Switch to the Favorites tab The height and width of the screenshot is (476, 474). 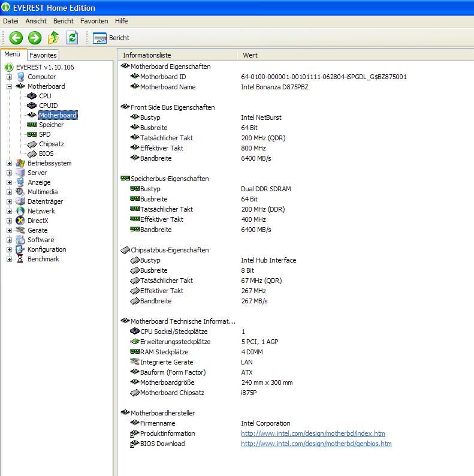point(43,55)
